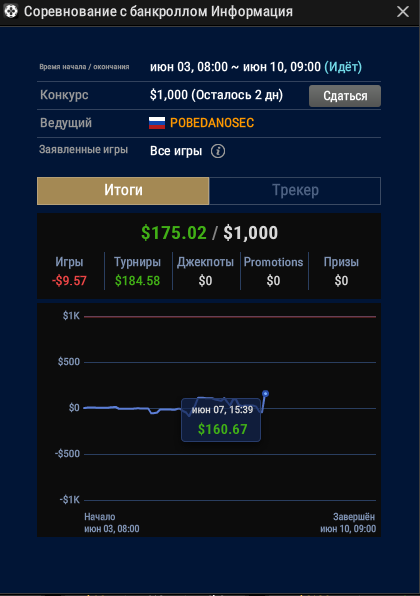Click the Время начала / окончания label
This screenshot has height=596, width=420.
(x=84, y=67)
